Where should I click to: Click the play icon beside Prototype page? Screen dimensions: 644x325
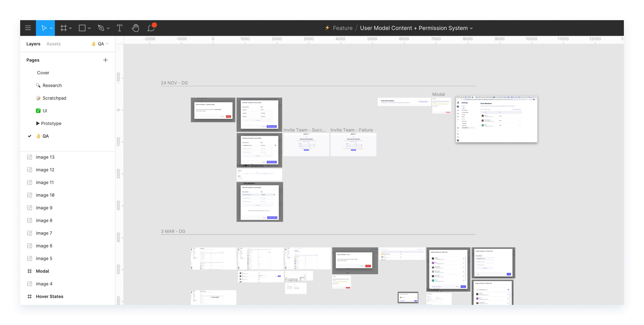[x=38, y=123]
